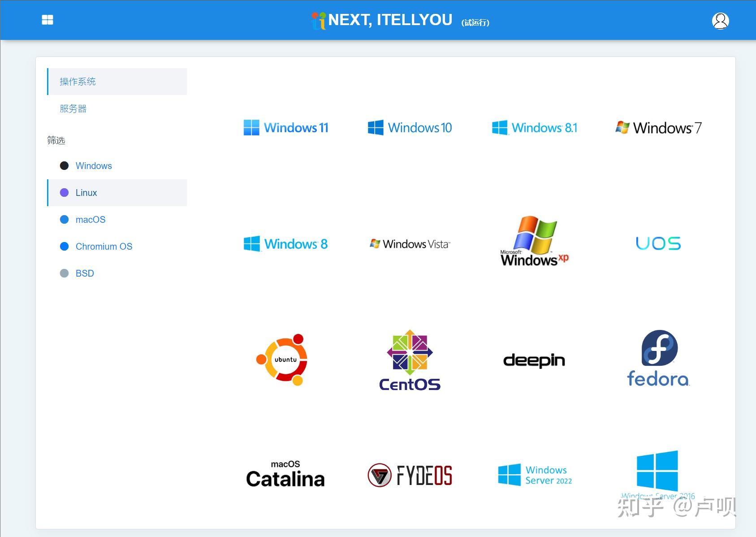Open the FydeOS entry
The width and height of the screenshot is (756, 537).
410,475
